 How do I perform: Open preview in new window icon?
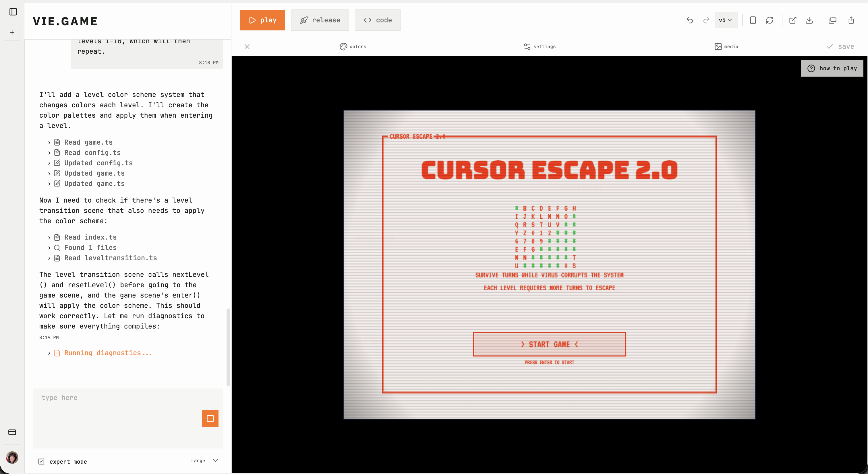pyautogui.click(x=793, y=20)
